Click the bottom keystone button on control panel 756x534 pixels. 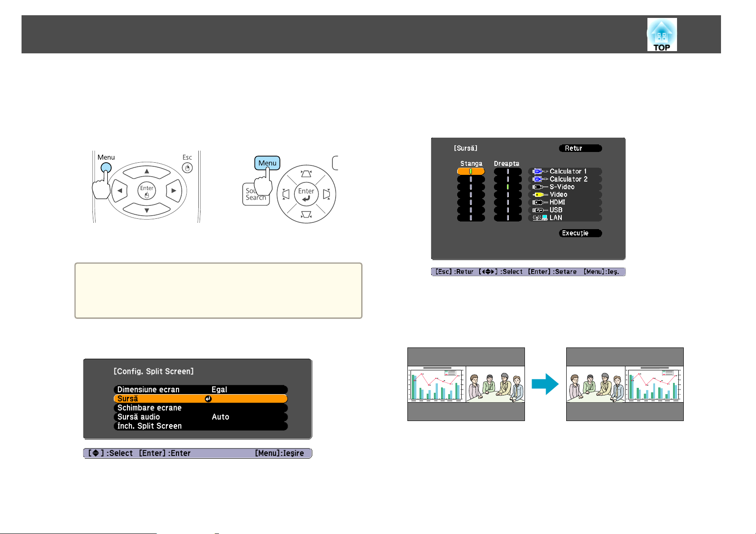pos(306,215)
